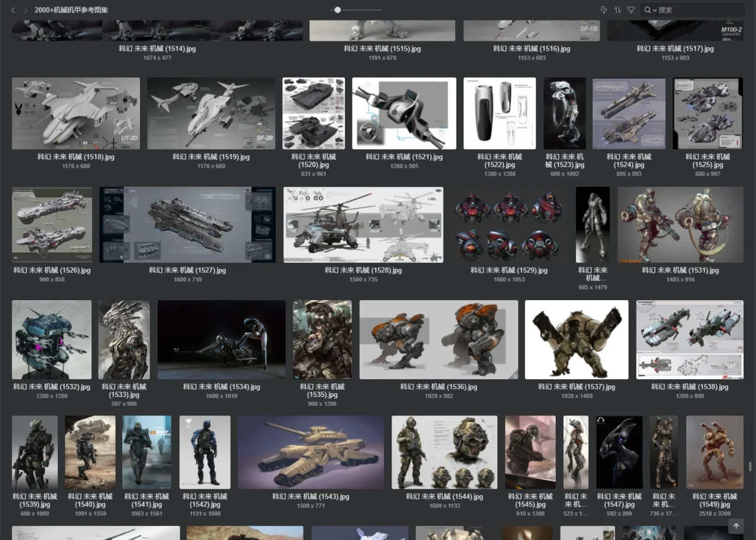Click the 2000+机械机甲参考图集 folder title

click(71, 10)
